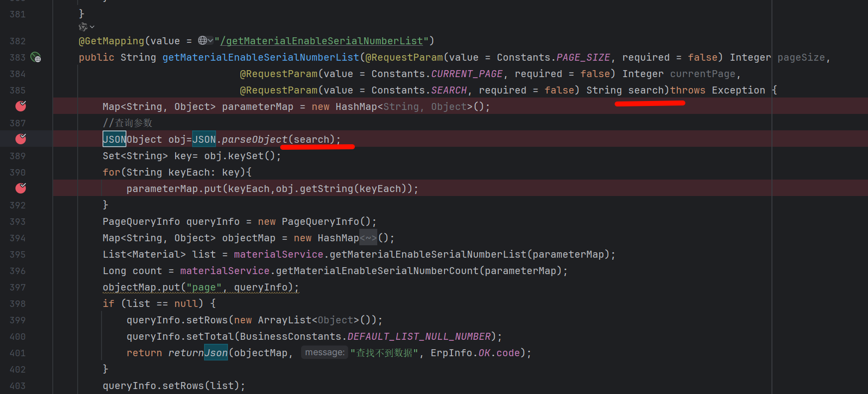Click the globe URL icon in @GetMapping

click(203, 40)
